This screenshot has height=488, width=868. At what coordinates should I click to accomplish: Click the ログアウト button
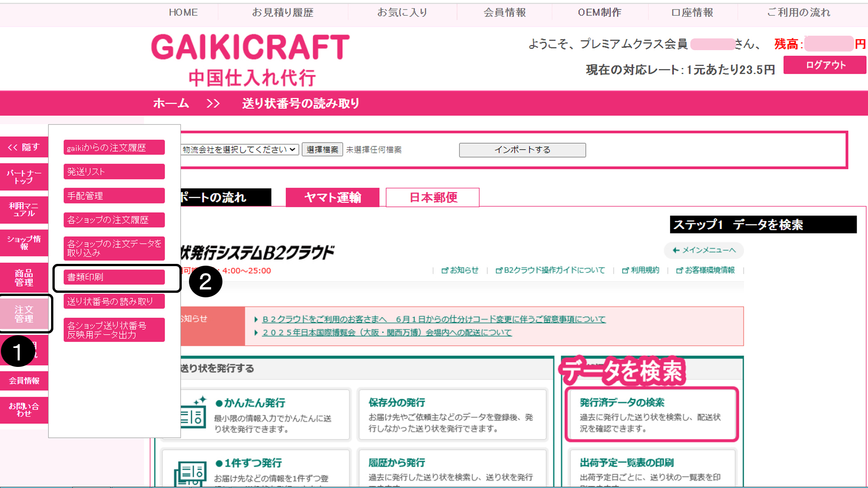point(825,65)
